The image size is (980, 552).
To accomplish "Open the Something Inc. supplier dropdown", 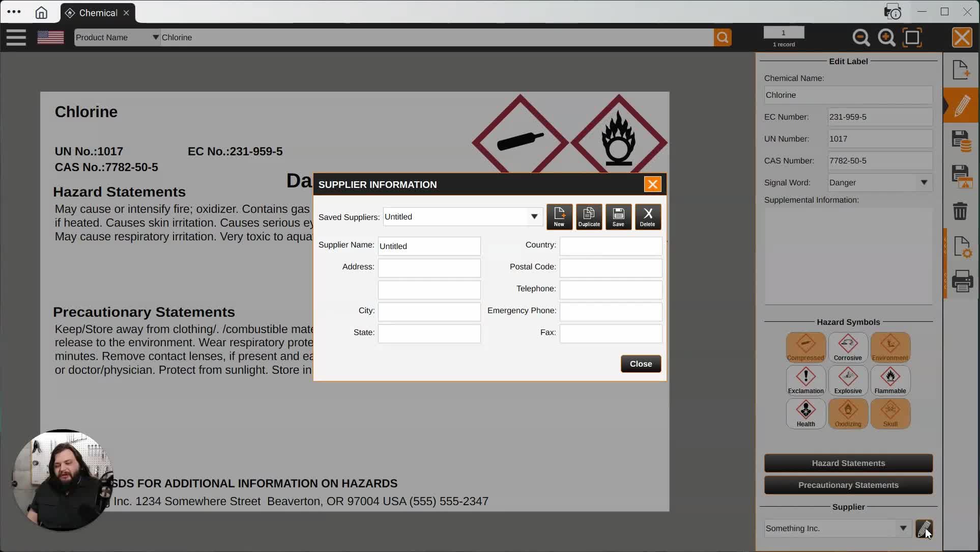I will click(x=838, y=529).
